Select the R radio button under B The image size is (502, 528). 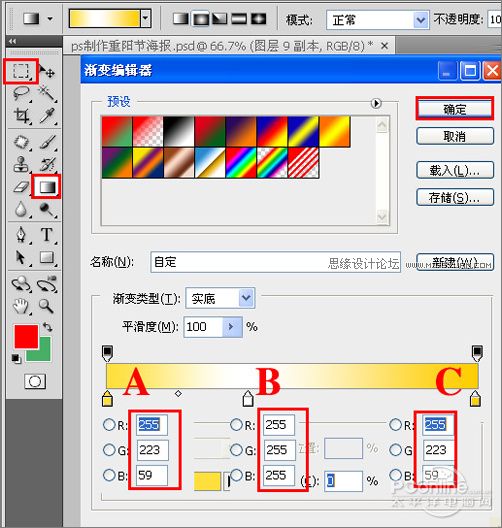(236, 424)
